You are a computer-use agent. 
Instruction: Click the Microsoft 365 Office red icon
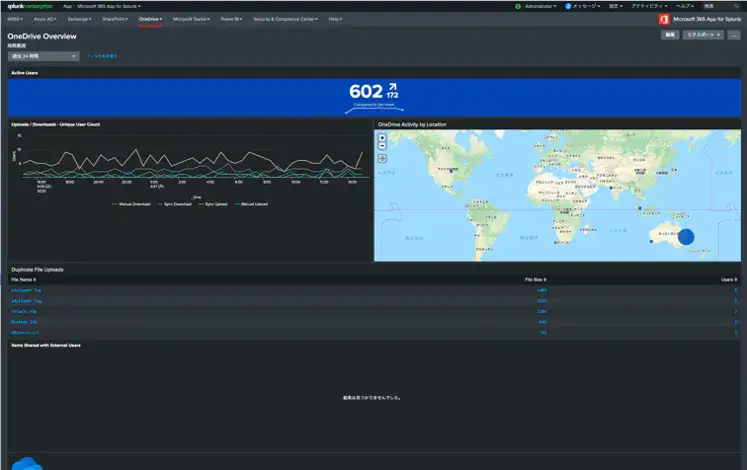coord(664,19)
